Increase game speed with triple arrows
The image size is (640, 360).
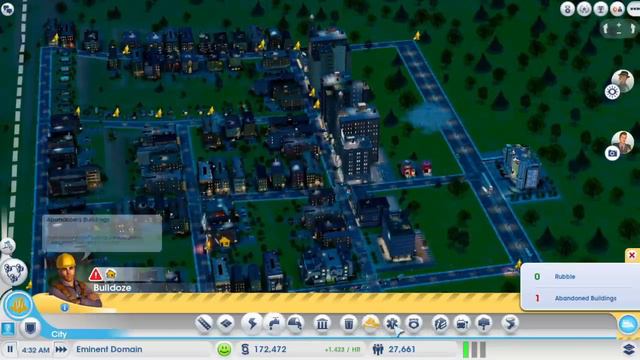[61, 349]
